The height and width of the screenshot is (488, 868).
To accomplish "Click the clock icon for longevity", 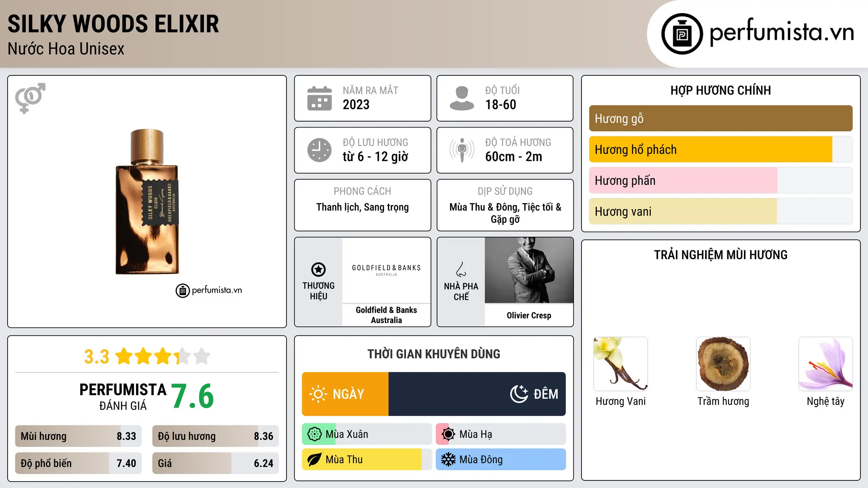I will pos(320,150).
